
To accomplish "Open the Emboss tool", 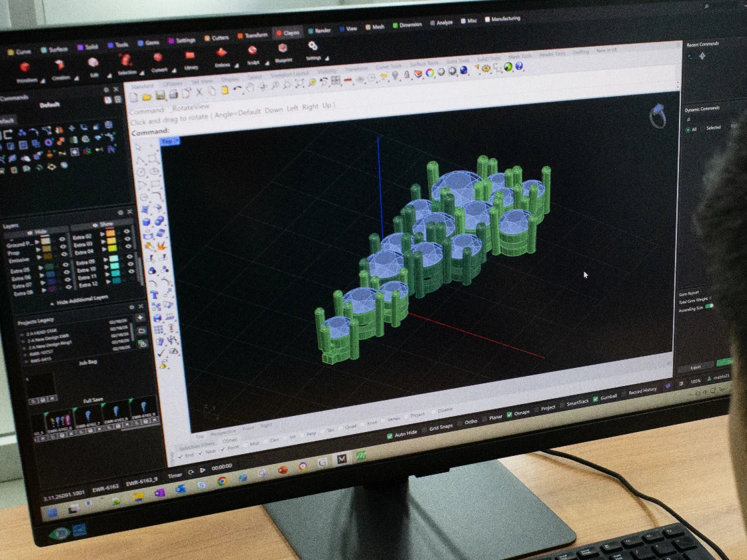I will (x=221, y=53).
